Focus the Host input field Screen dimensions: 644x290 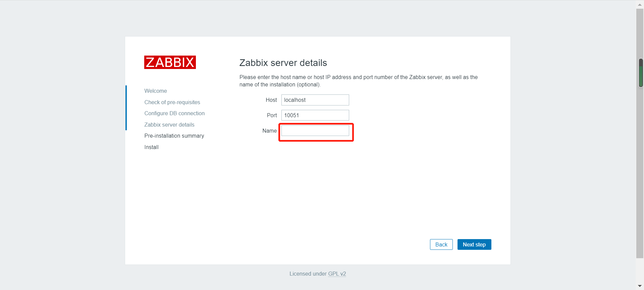[315, 100]
